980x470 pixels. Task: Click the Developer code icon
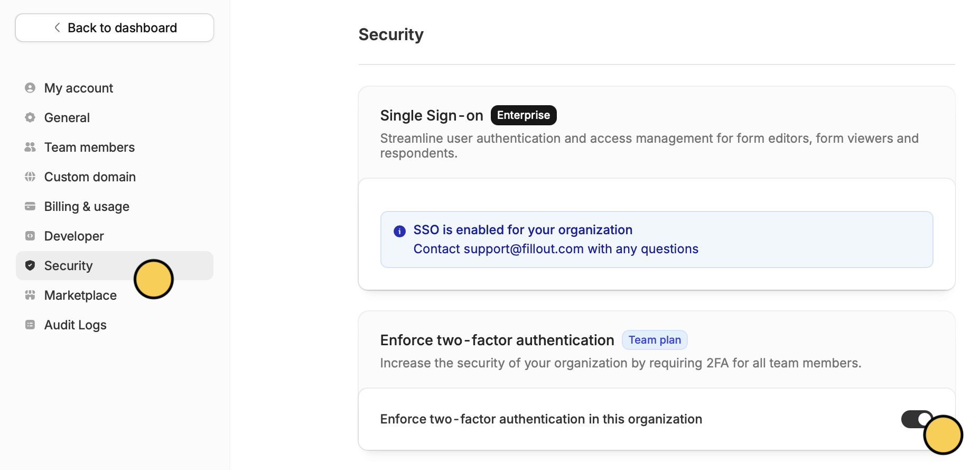tap(30, 236)
